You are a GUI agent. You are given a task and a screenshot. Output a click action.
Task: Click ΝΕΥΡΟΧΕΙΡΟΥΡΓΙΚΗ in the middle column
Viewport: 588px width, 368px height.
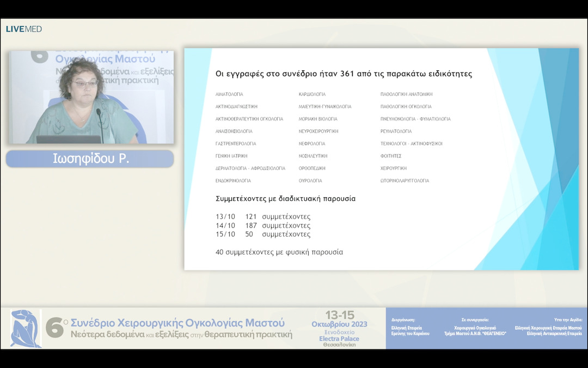point(318,131)
